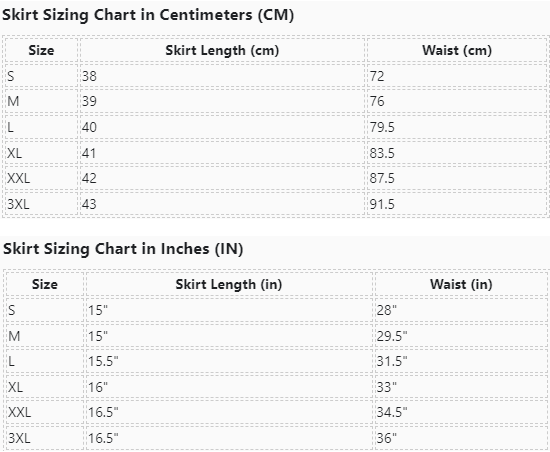Click the Skirt Sizing Chart in Inches heading
This screenshot has width=550, height=452.
pyautogui.click(x=123, y=249)
